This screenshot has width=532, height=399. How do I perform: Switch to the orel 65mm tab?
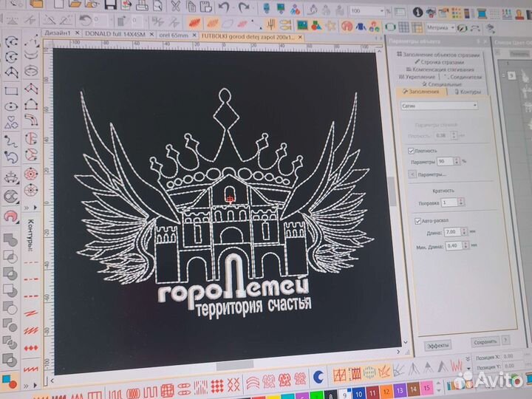[x=174, y=35]
